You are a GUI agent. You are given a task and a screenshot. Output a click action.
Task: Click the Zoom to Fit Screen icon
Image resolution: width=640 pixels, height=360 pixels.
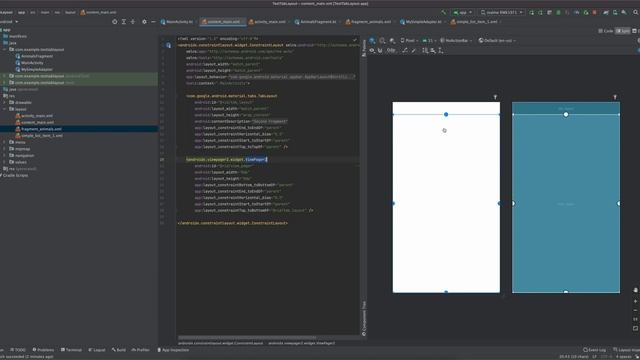click(x=636, y=328)
